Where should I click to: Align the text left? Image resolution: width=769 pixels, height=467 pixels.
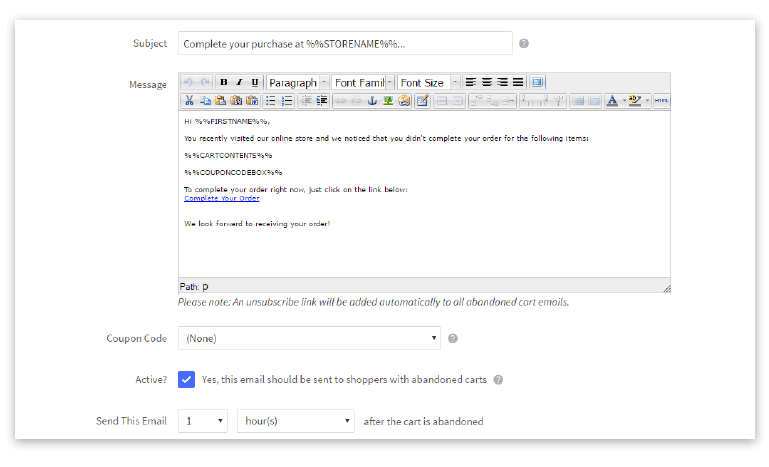(x=470, y=82)
